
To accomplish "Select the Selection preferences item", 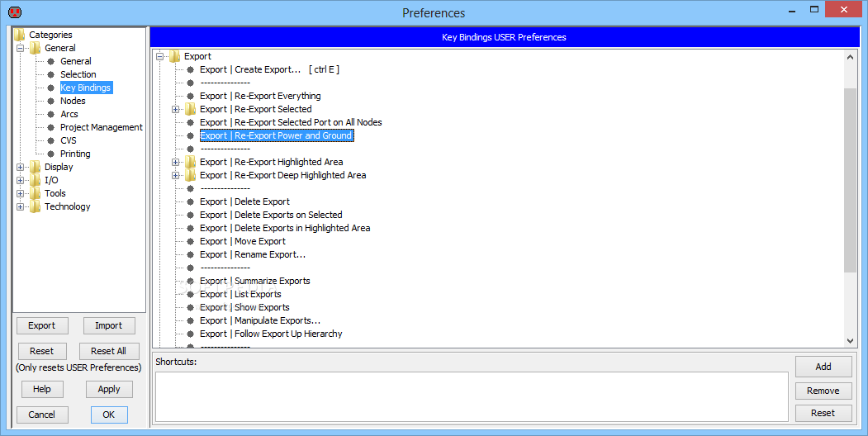I will click(78, 74).
